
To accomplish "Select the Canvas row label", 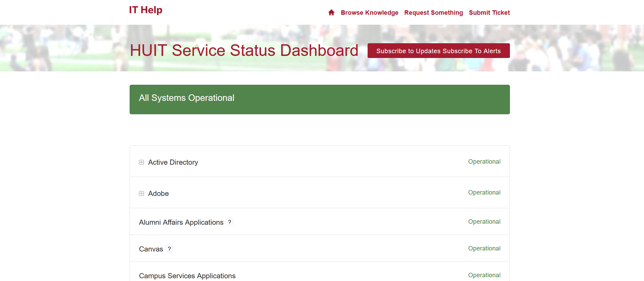I will [151, 249].
